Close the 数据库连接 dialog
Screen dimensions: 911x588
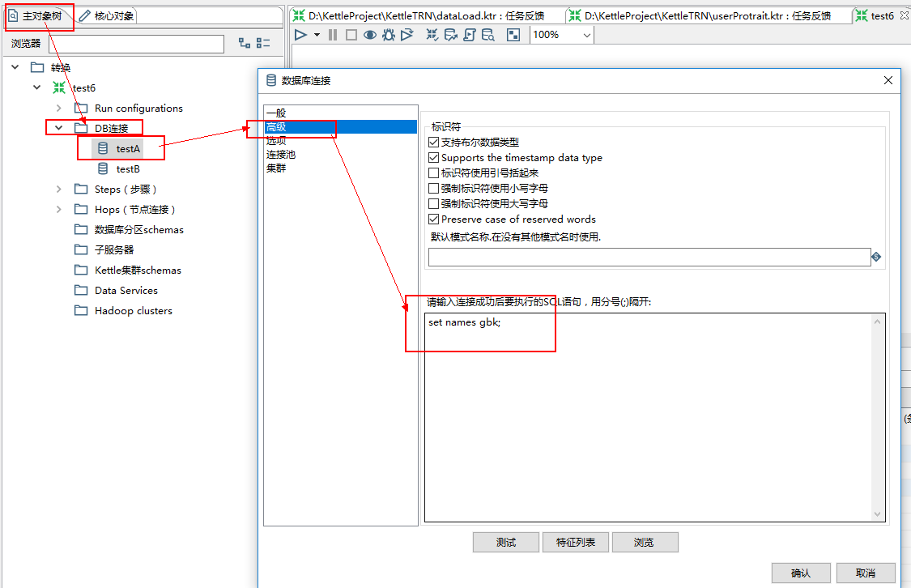click(888, 80)
